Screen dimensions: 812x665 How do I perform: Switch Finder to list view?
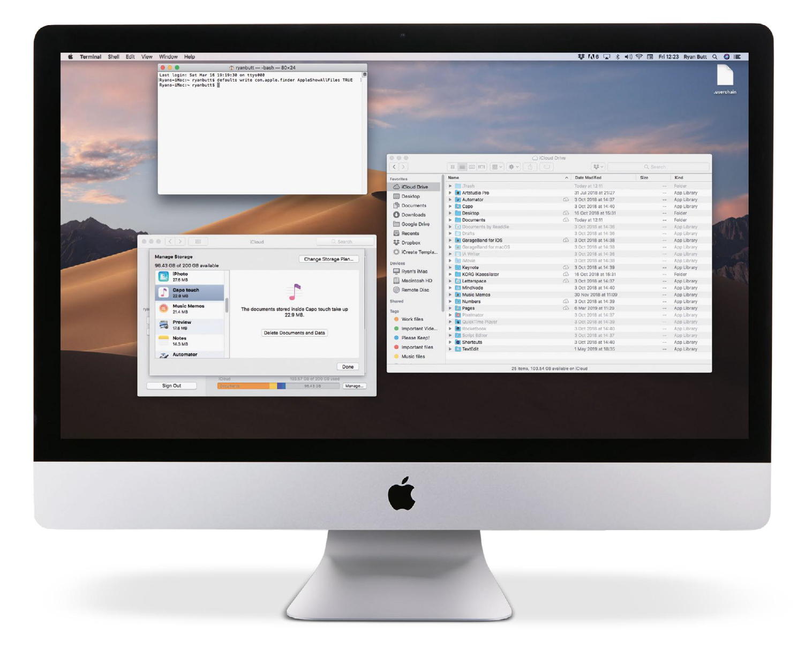click(x=462, y=167)
